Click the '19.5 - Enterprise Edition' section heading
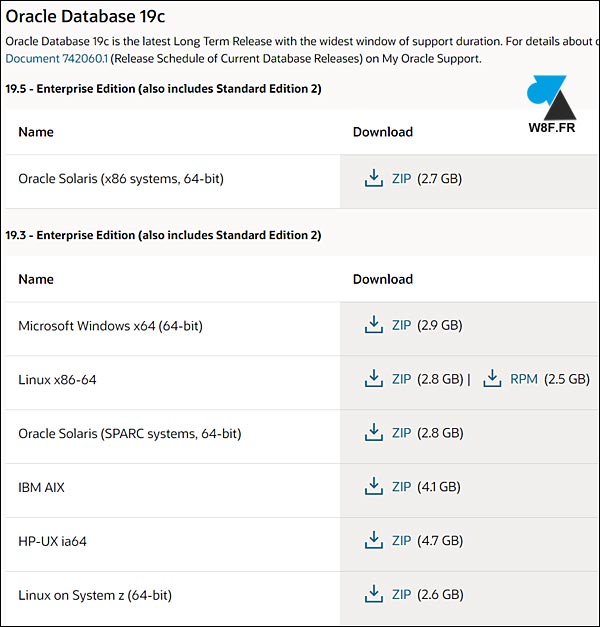Viewport: 600px width, 627px height. pyautogui.click(x=163, y=88)
